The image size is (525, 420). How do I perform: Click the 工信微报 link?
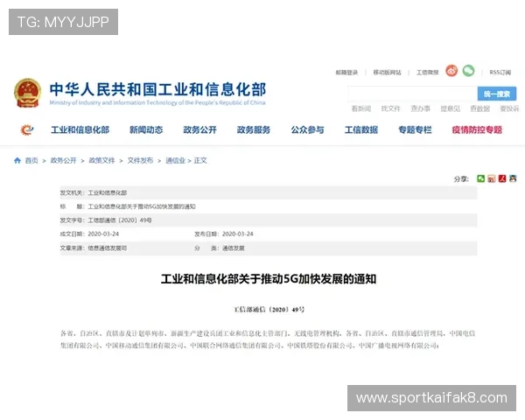tap(427, 73)
